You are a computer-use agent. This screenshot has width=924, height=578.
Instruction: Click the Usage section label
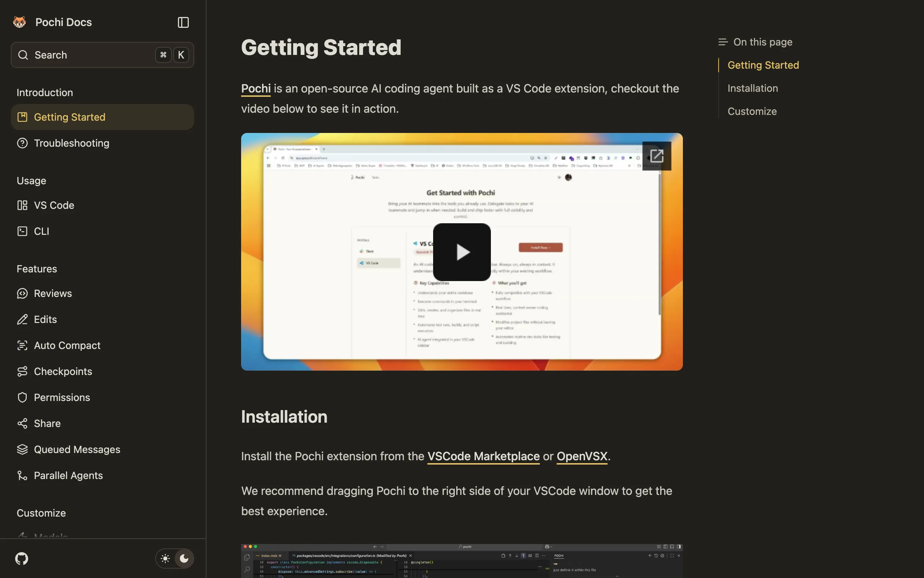pos(31,181)
